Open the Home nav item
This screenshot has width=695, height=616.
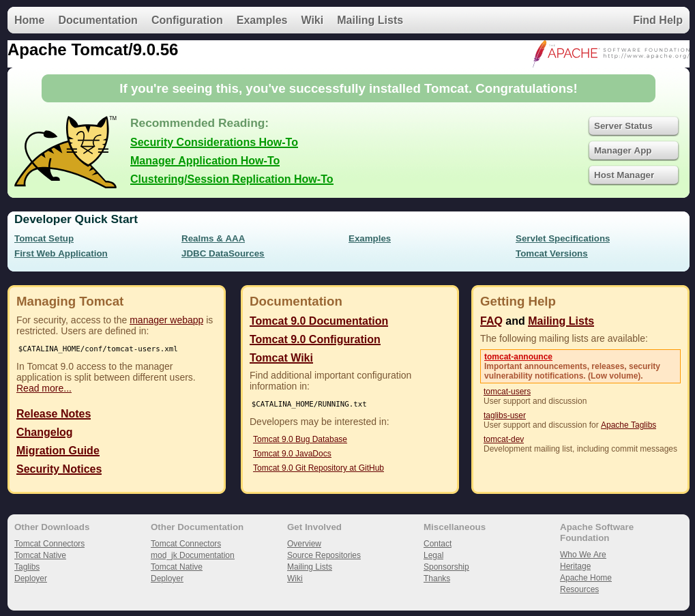point(29,20)
